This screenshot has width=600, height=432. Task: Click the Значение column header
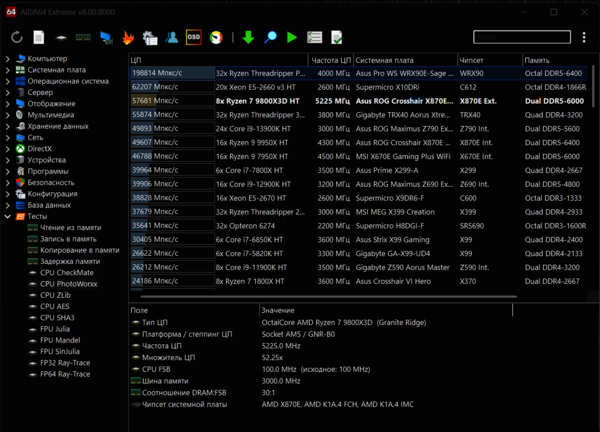click(386, 310)
